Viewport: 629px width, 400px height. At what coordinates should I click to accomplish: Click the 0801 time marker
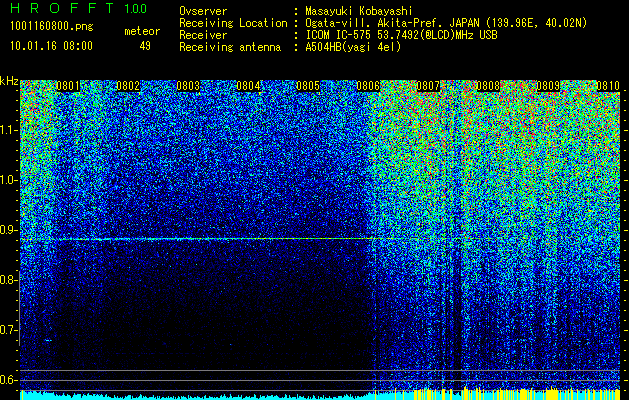pos(68,86)
